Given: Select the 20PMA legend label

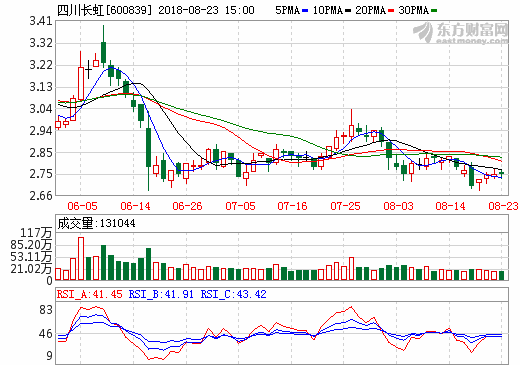Looking at the screenshot, I should pyautogui.click(x=370, y=10).
